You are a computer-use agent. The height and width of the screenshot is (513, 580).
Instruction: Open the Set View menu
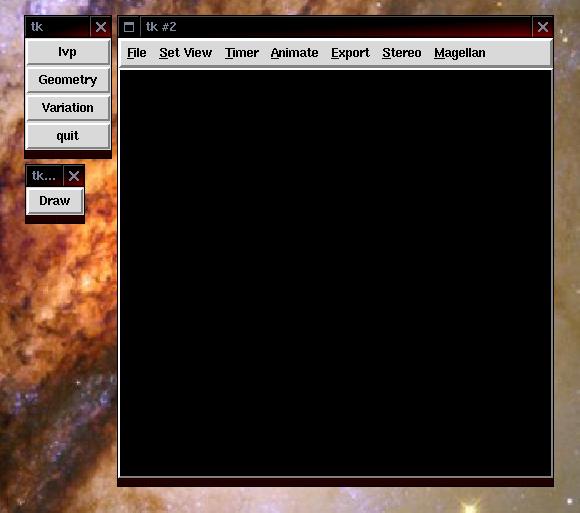point(185,53)
